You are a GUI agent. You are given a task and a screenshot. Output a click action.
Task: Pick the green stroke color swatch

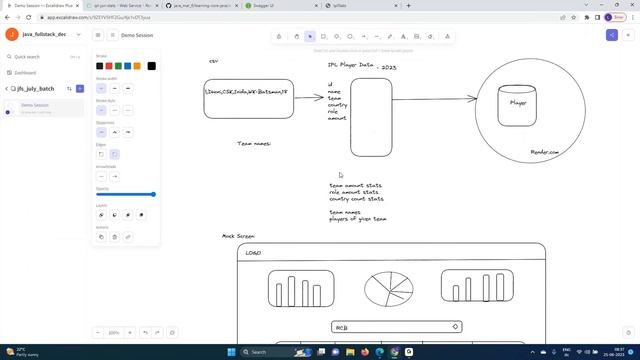point(118,66)
